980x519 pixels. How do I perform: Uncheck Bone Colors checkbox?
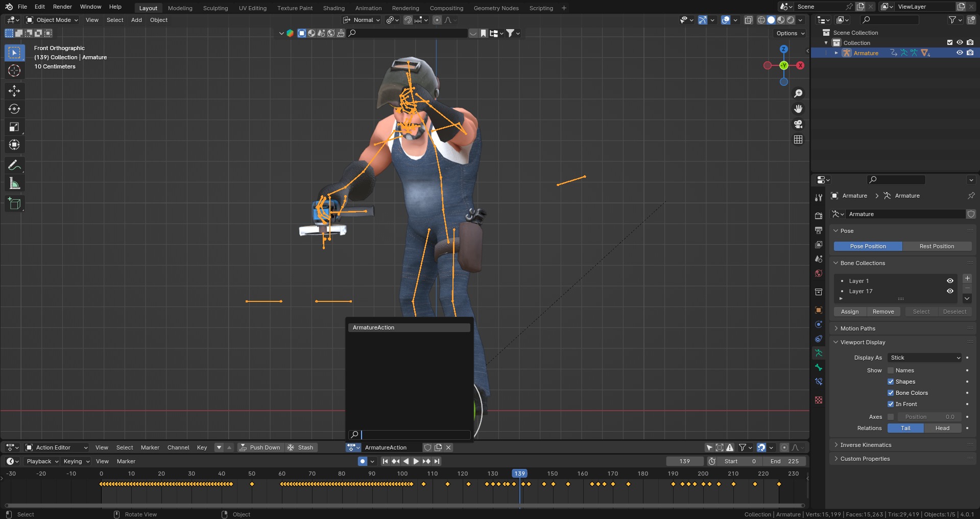coord(891,393)
